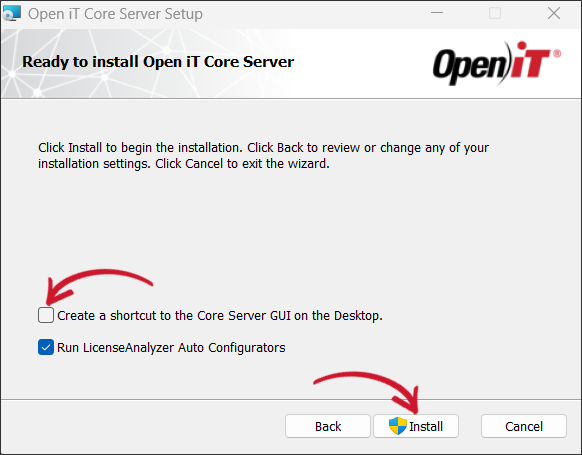This screenshot has width=582, height=455.
Task: Uncheck Run LicenseAnalyzer Auto Configurators box
Action: [46, 347]
